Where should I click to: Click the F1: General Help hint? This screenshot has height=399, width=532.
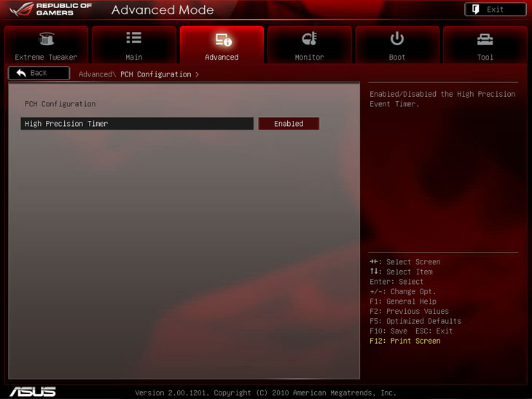click(x=403, y=301)
